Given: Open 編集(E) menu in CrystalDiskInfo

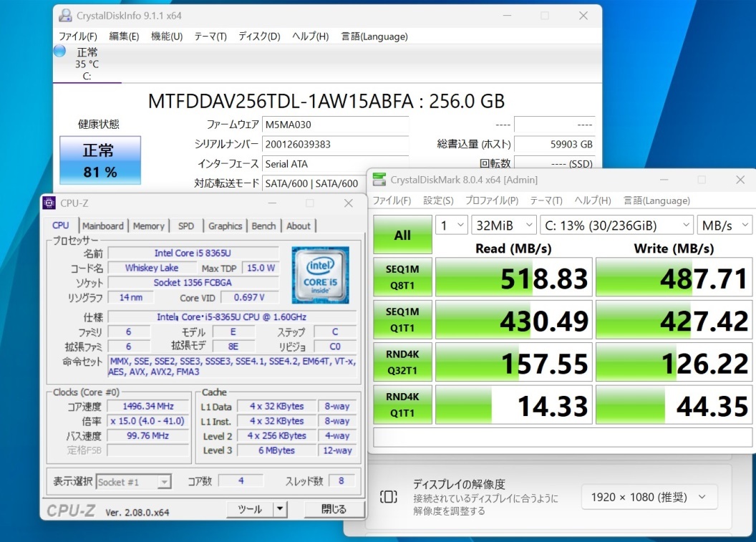Looking at the screenshot, I should click(124, 37).
